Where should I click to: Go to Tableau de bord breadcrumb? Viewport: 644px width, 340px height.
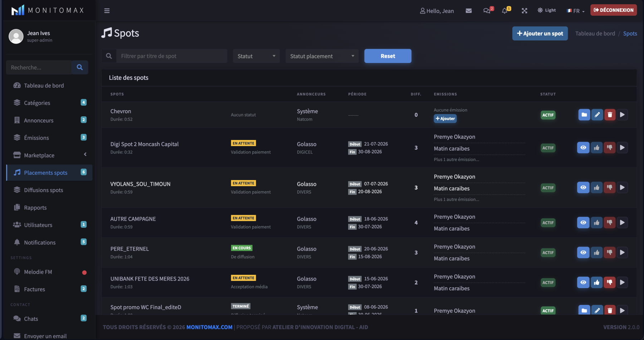[x=595, y=34]
